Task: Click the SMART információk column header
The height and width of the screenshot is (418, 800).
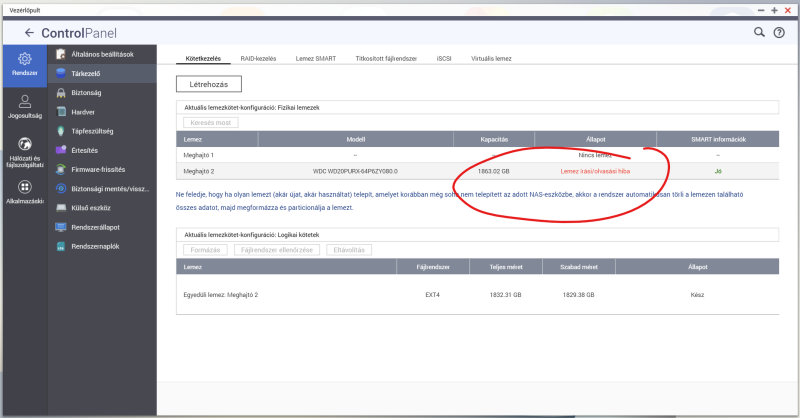Action: tap(718, 139)
